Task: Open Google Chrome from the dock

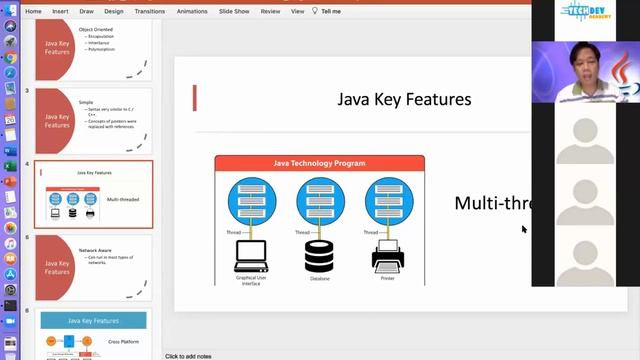Action: [x=10, y=57]
